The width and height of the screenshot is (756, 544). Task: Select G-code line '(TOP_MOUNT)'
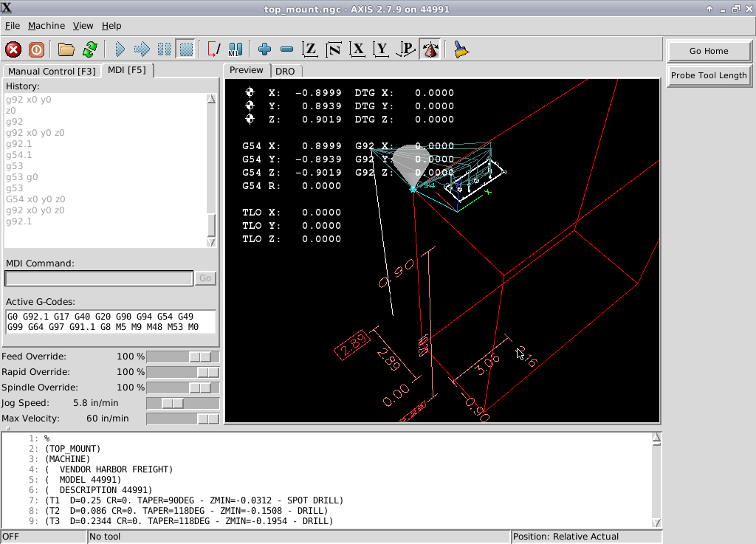(73, 449)
